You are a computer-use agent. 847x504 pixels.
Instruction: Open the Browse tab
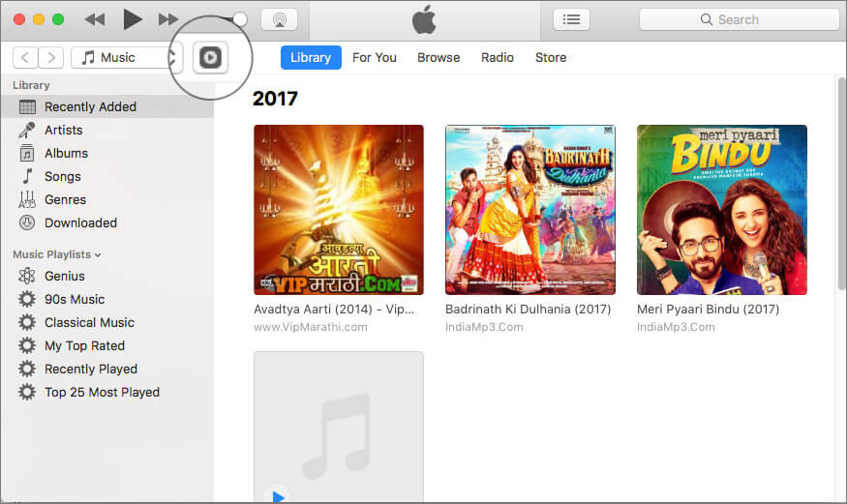pyautogui.click(x=439, y=58)
